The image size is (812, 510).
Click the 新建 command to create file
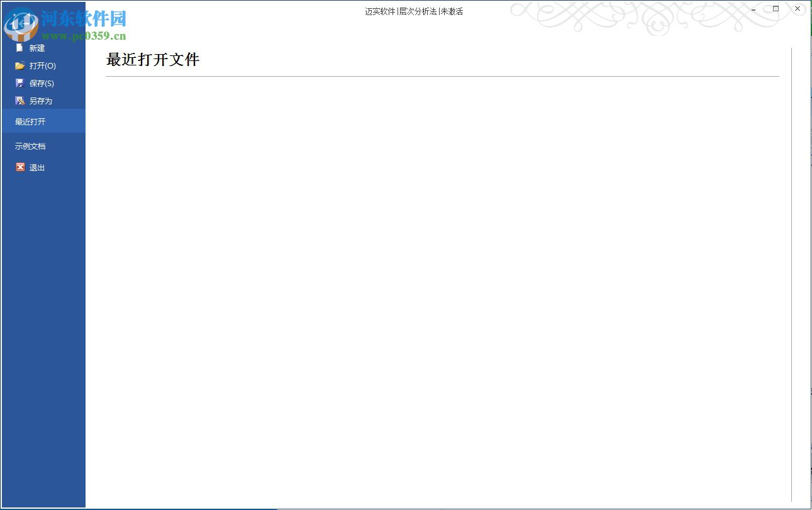click(x=36, y=48)
